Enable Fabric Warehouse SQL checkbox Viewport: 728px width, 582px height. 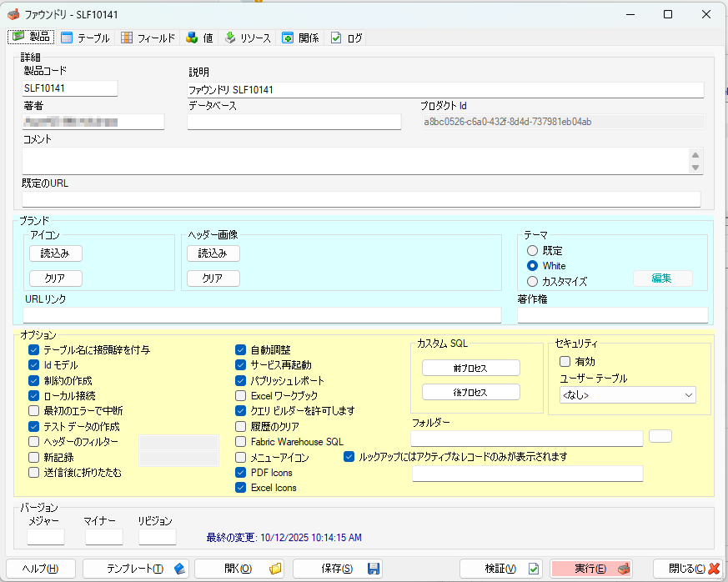240,441
